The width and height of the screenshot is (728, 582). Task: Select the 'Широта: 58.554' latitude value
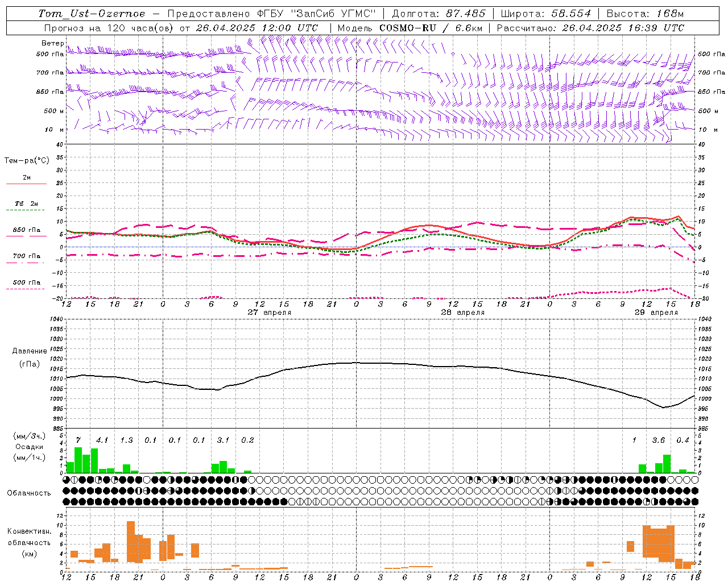point(545,14)
